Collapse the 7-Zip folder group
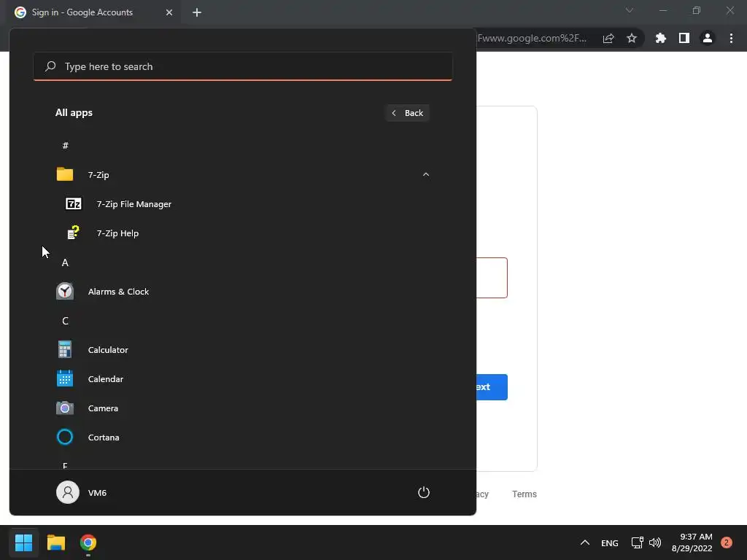This screenshot has width=747, height=560. tap(426, 175)
